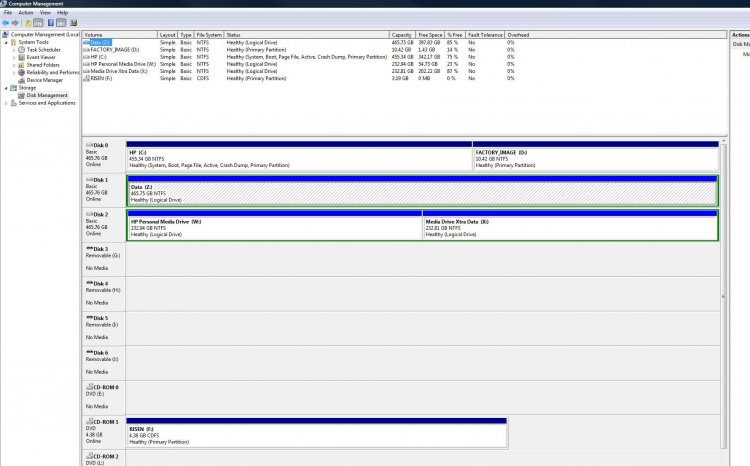
Task: Sort volumes by the Capacity column header
Action: coord(400,35)
